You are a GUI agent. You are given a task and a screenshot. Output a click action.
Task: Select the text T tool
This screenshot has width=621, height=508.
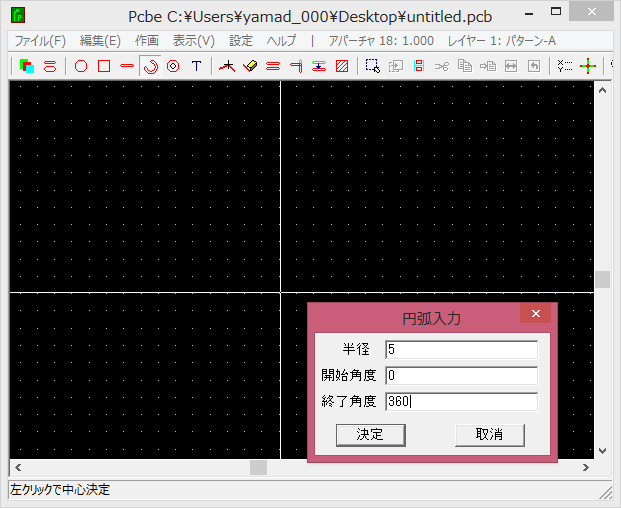pos(196,66)
